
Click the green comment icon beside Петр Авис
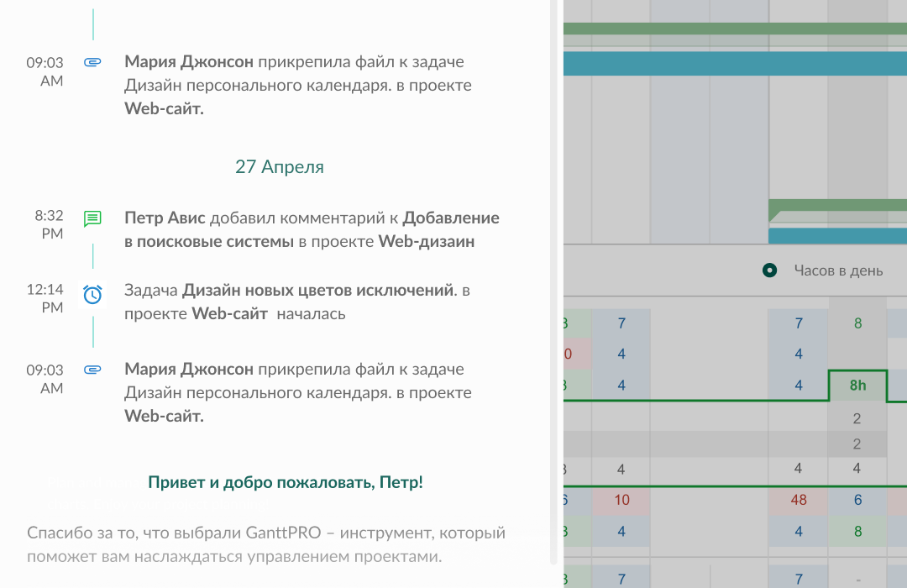click(x=92, y=218)
